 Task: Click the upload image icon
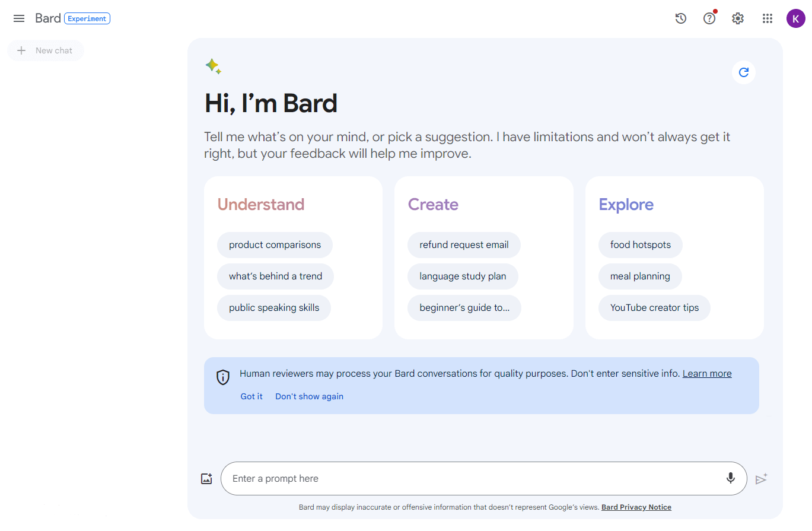[x=206, y=479]
